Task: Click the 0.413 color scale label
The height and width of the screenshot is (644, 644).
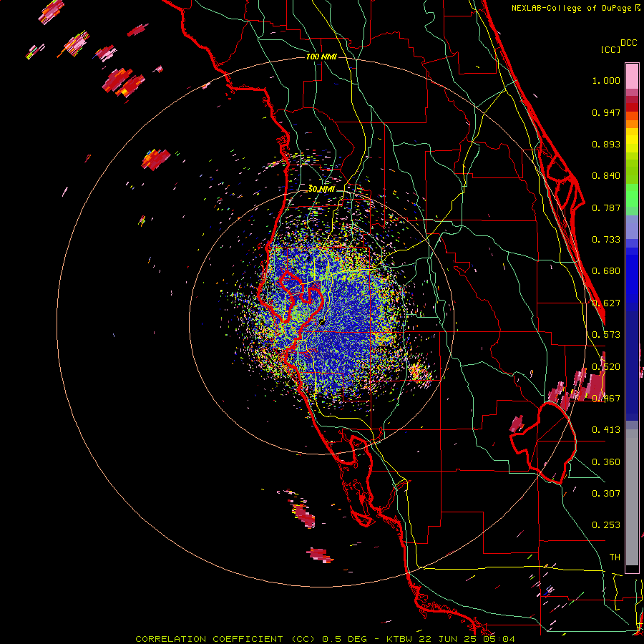Action: coord(606,430)
